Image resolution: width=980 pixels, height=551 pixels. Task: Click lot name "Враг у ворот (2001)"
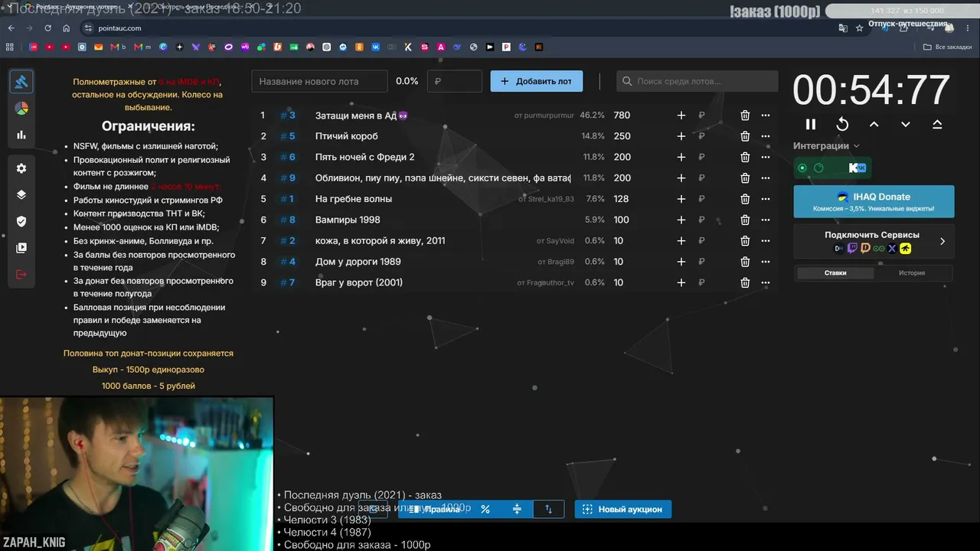[359, 282]
